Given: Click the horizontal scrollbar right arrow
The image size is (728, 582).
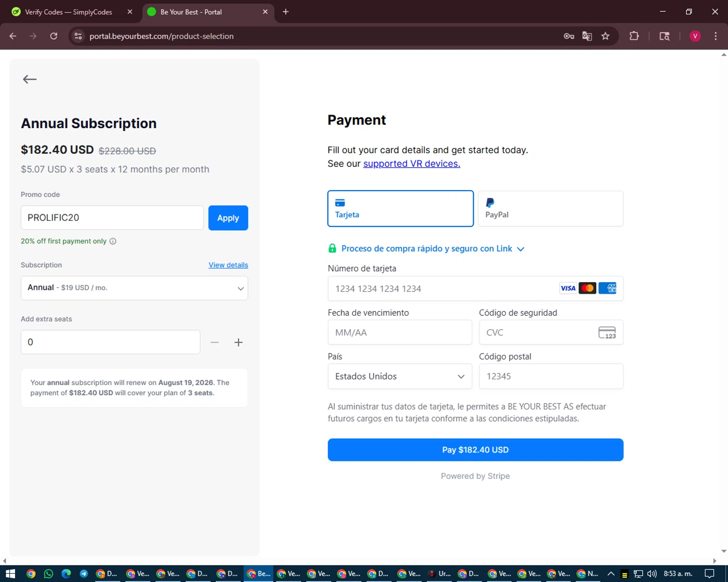Looking at the screenshot, I should [714, 561].
